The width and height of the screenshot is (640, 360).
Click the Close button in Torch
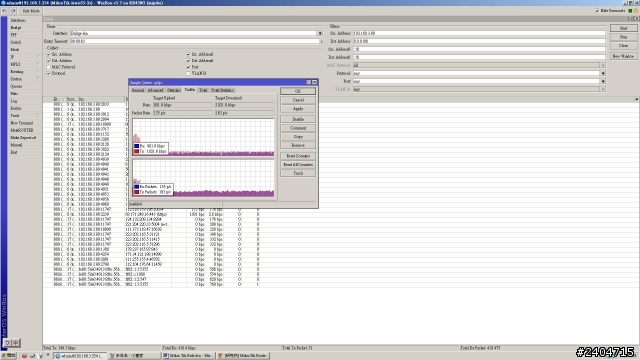623,46
